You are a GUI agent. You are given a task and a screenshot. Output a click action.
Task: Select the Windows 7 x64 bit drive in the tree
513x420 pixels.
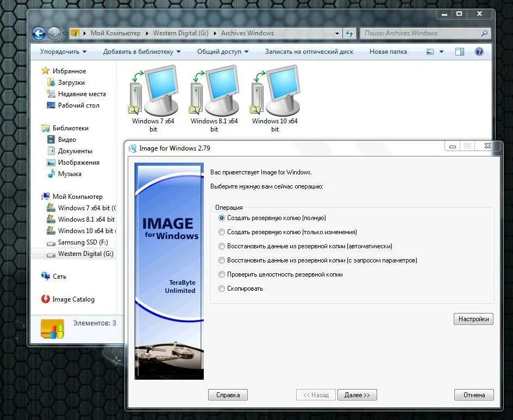click(82, 208)
